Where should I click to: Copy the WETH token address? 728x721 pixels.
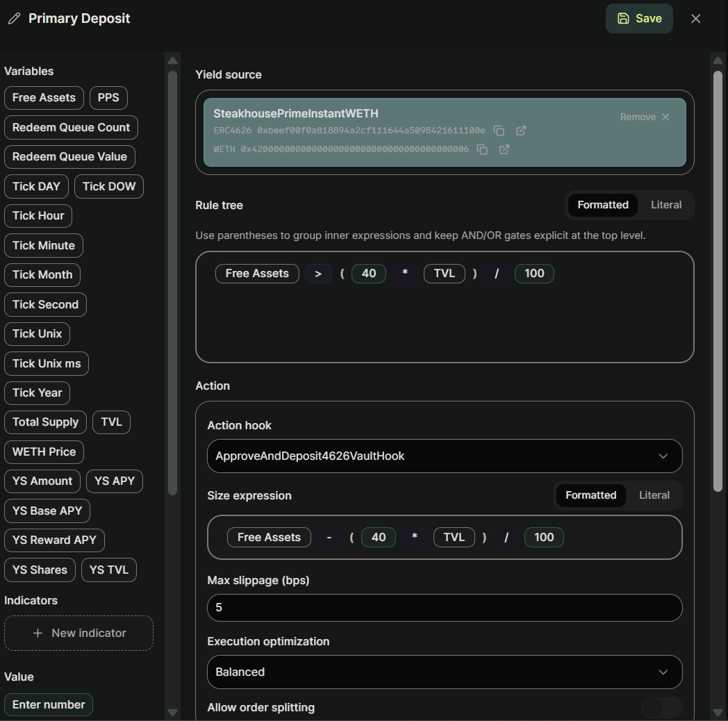[x=482, y=149]
